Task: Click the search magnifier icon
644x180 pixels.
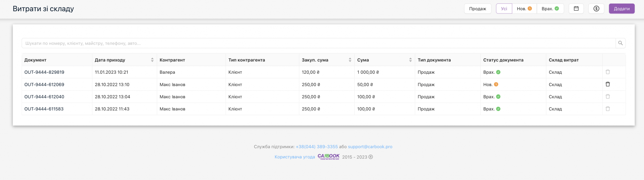Action: (620, 43)
